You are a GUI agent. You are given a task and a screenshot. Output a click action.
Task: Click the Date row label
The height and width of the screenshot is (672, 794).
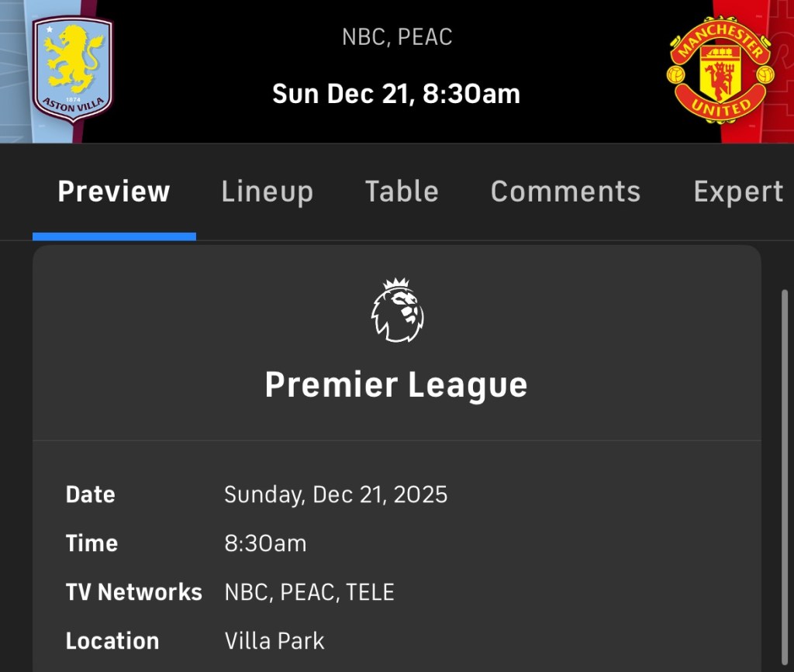coord(91,495)
